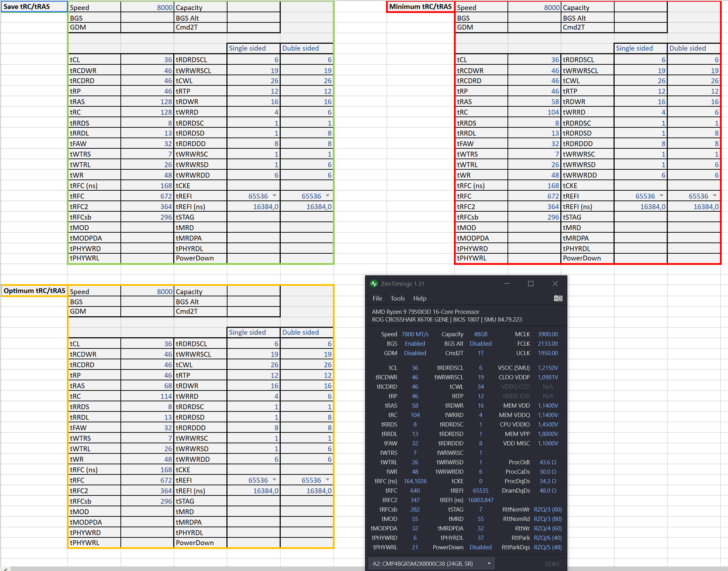Open double sided tREFI dropdown in Minimum table
This screenshot has height=571, width=728.
[715, 196]
